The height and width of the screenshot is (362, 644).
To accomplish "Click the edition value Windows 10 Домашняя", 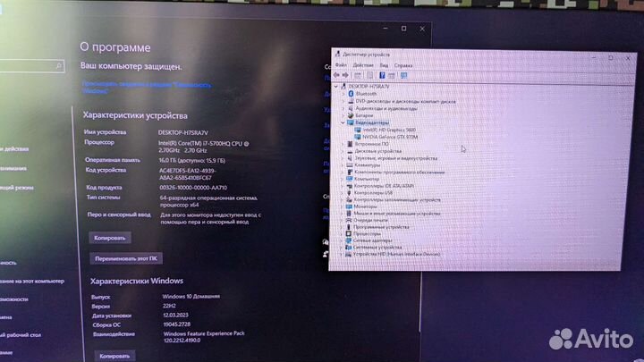I will (x=191, y=296).
